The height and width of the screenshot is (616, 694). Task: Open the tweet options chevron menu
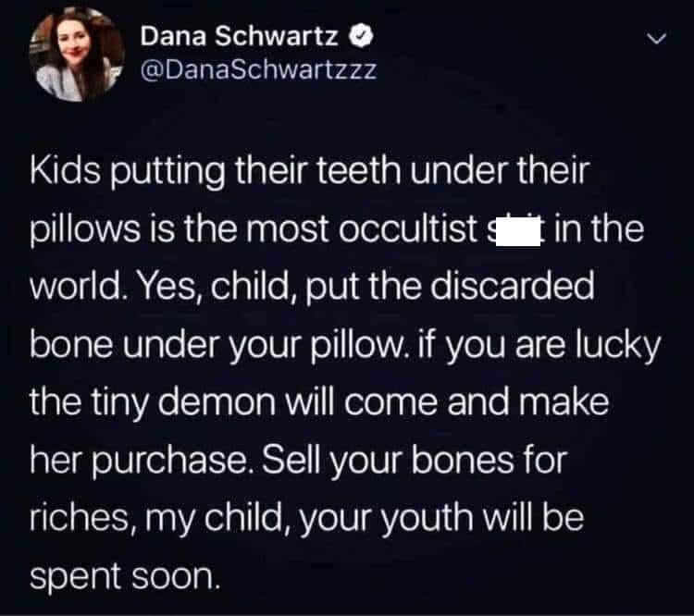coord(655,39)
